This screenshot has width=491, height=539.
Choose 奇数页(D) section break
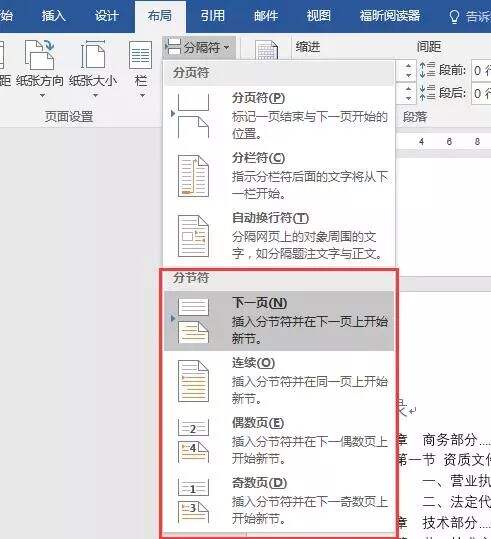coord(279,500)
